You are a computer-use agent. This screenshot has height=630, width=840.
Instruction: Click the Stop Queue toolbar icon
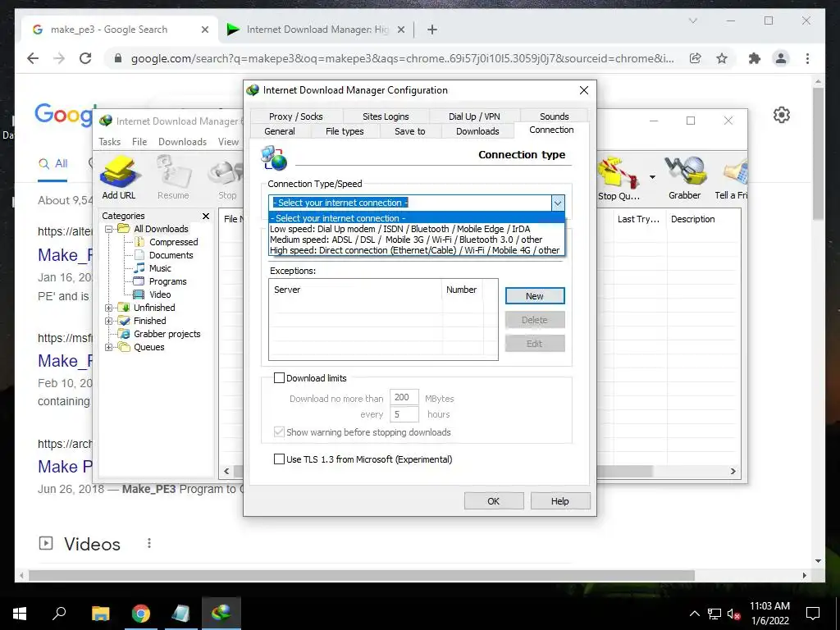point(619,178)
